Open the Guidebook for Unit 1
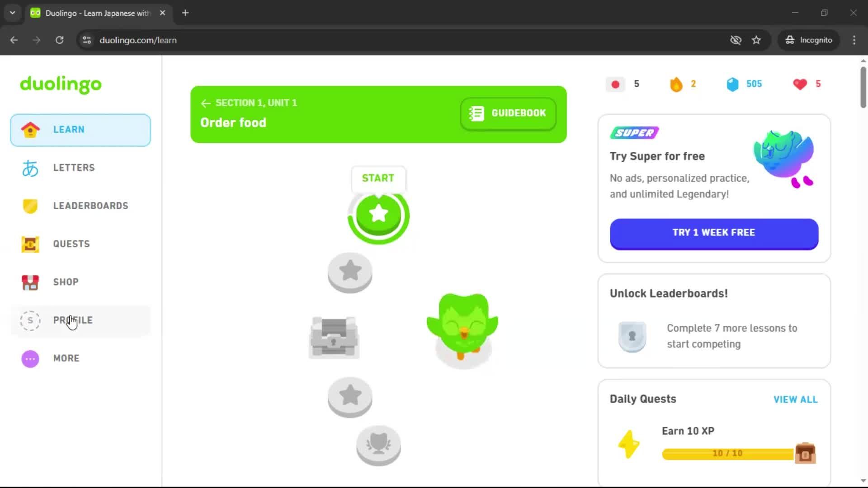The width and height of the screenshot is (868, 488). pyautogui.click(x=508, y=113)
